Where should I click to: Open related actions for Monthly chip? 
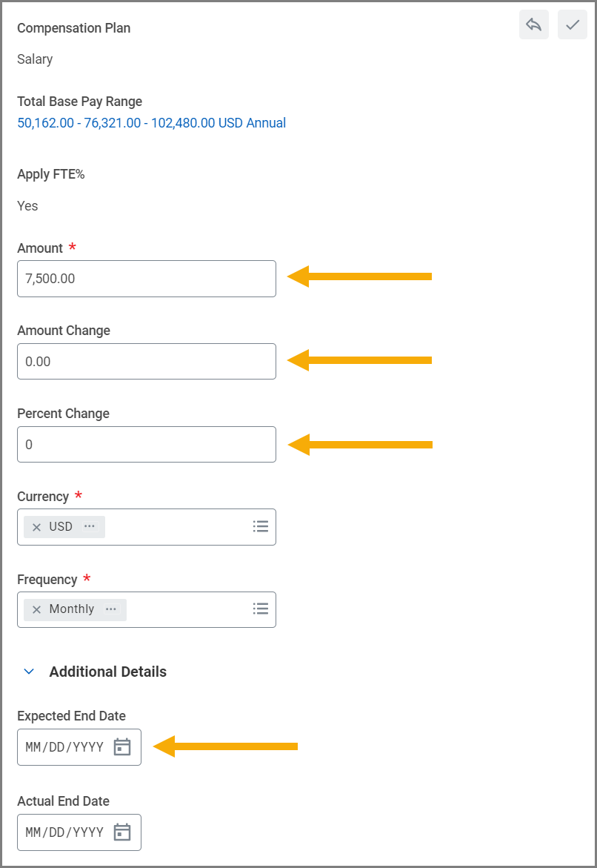coord(111,609)
